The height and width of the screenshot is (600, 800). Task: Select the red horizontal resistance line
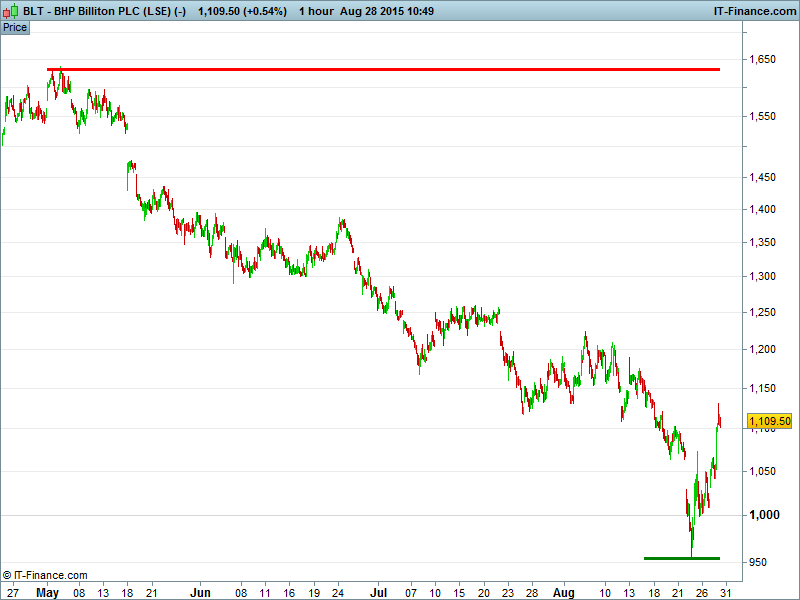[400, 69]
